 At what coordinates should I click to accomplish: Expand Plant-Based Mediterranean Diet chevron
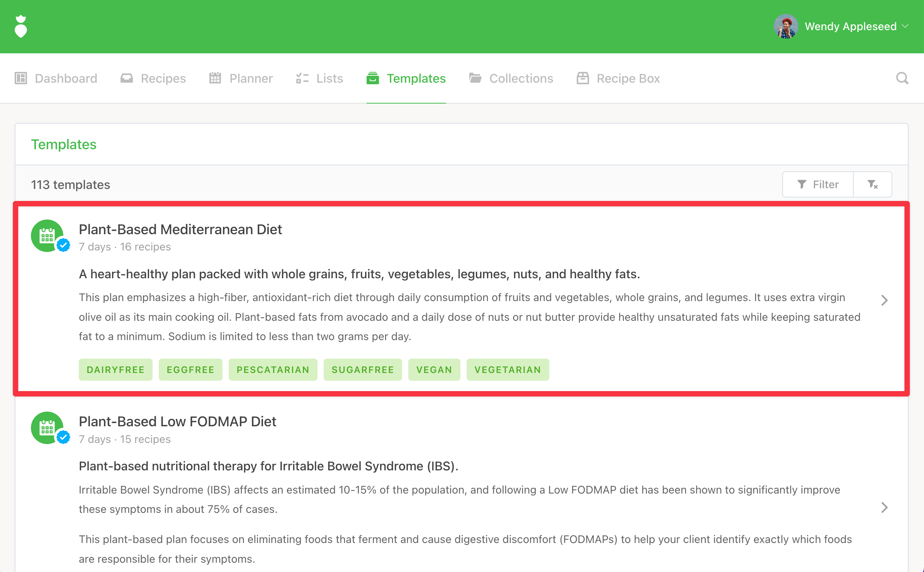pos(884,300)
